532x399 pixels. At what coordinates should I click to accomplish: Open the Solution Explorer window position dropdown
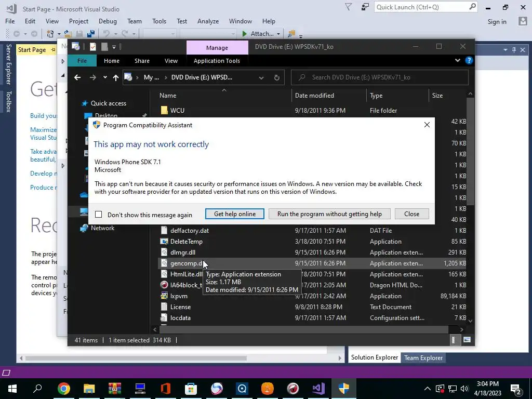click(x=505, y=50)
